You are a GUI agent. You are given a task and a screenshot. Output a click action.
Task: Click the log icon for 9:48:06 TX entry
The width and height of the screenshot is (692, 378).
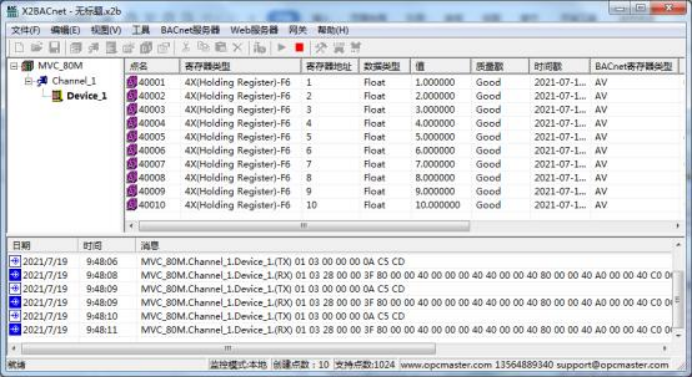(15, 261)
